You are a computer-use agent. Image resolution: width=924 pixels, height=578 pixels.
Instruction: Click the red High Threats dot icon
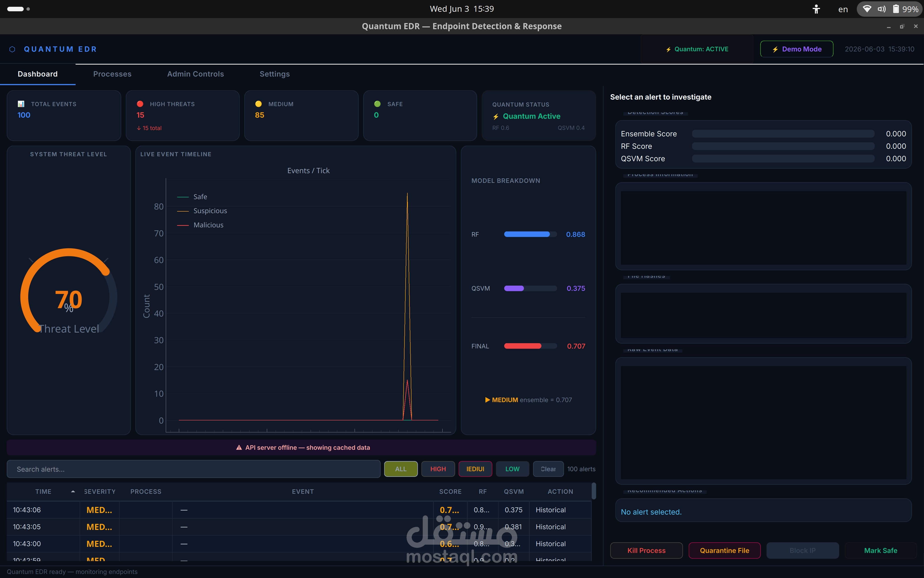pyautogui.click(x=140, y=104)
